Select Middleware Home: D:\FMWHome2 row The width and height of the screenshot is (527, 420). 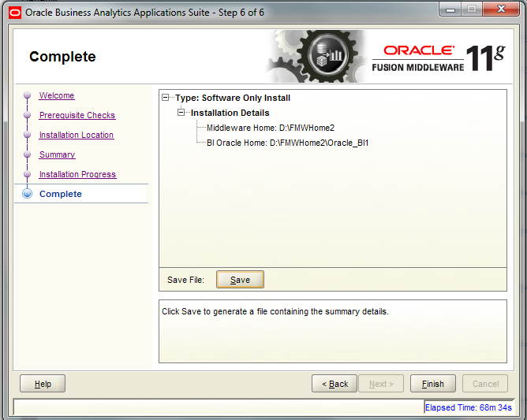click(x=271, y=128)
